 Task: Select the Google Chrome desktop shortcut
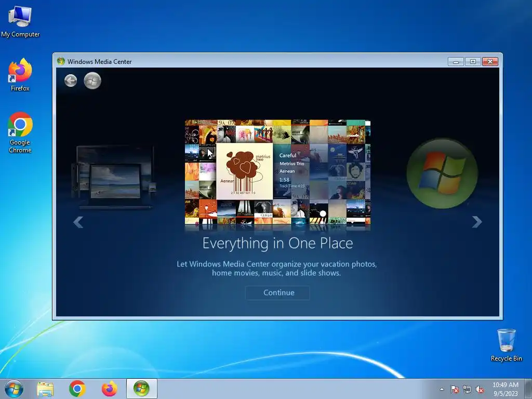[20, 132]
